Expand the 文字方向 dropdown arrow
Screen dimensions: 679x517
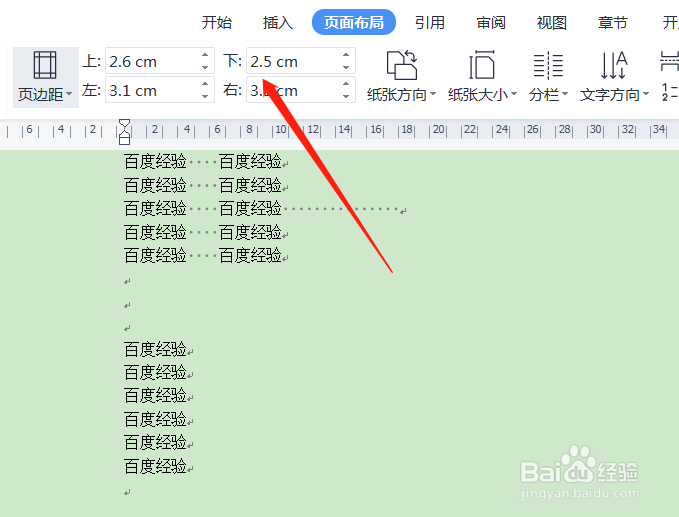(646, 94)
